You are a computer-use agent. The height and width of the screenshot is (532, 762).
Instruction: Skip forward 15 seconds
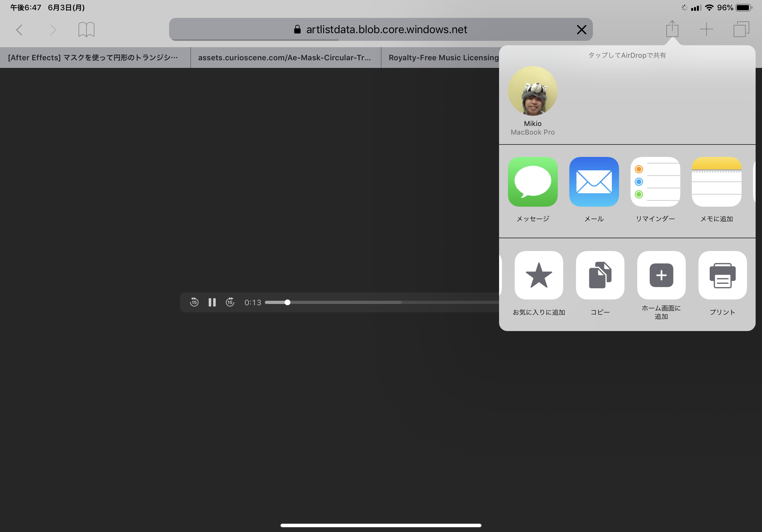tap(230, 302)
